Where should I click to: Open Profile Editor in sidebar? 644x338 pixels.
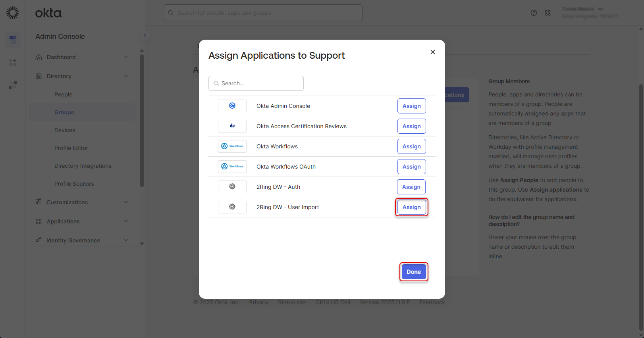[x=71, y=148]
